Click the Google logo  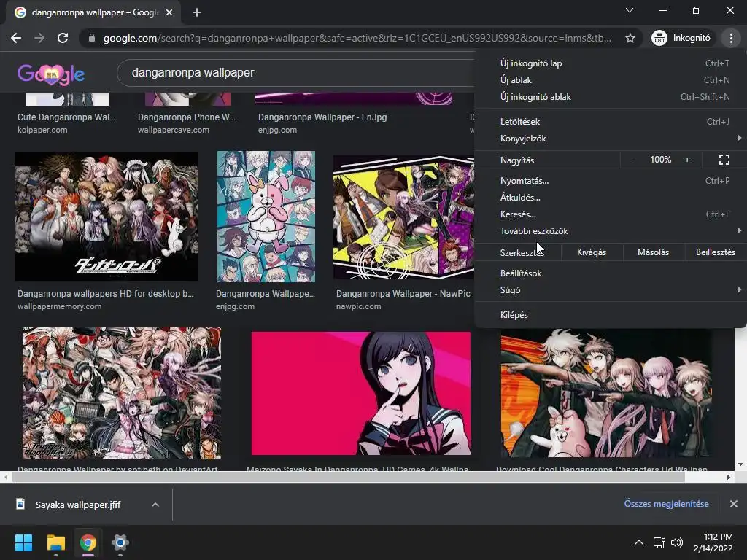coord(51,74)
